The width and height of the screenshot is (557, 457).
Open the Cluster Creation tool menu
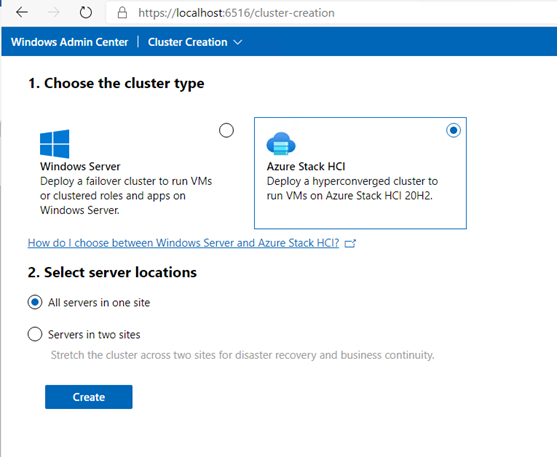coord(195,42)
